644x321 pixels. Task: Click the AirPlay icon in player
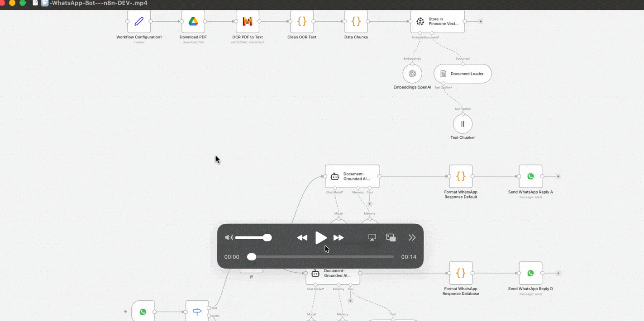click(372, 238)
